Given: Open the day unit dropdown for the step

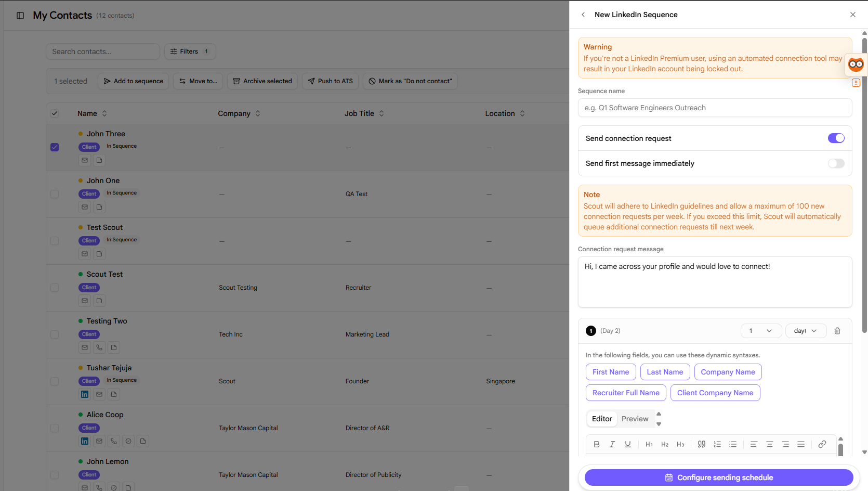Looking at the screenshot, I should (806, 331).
